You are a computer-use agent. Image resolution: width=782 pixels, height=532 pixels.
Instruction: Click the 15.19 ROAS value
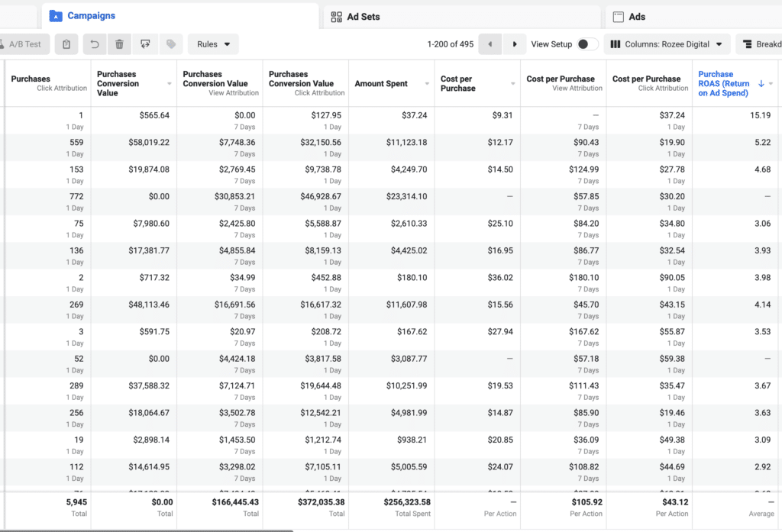[760, 116]
